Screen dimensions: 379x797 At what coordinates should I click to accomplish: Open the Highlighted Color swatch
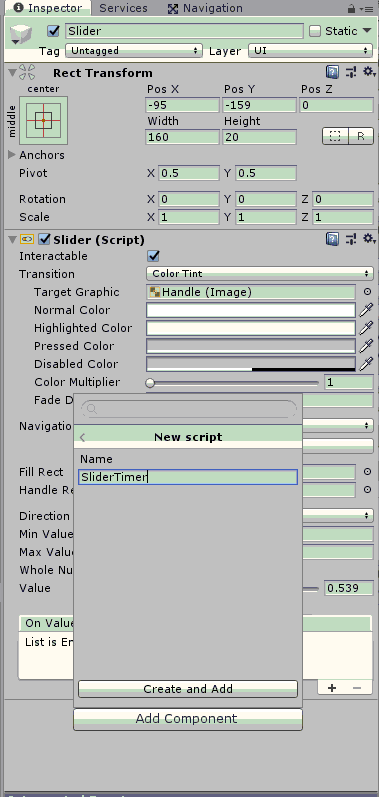(x=251, y=328)
